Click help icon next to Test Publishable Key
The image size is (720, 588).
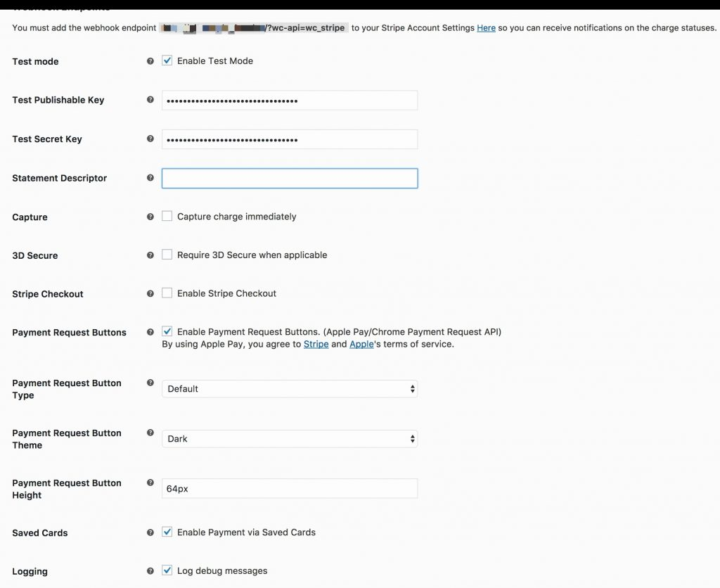click(150, 100)
